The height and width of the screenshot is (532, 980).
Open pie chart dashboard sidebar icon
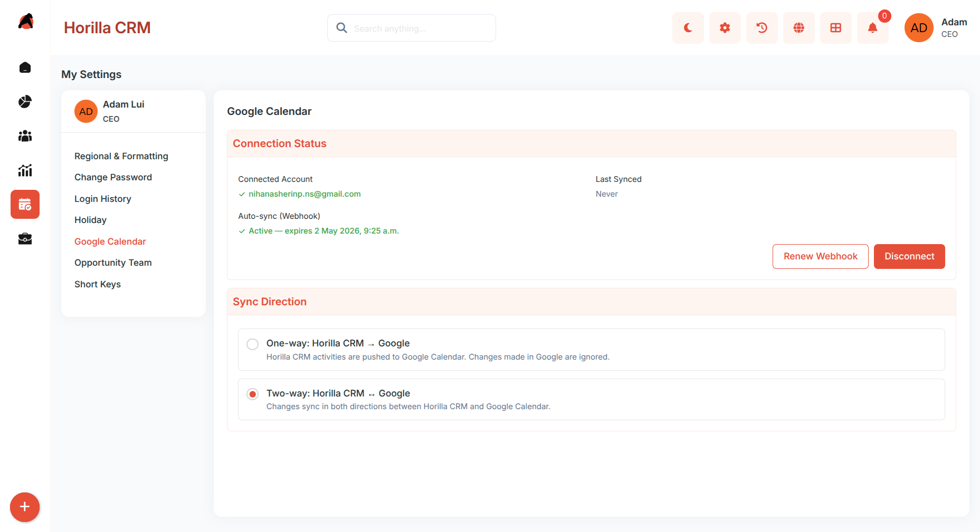tap(25, 102)
